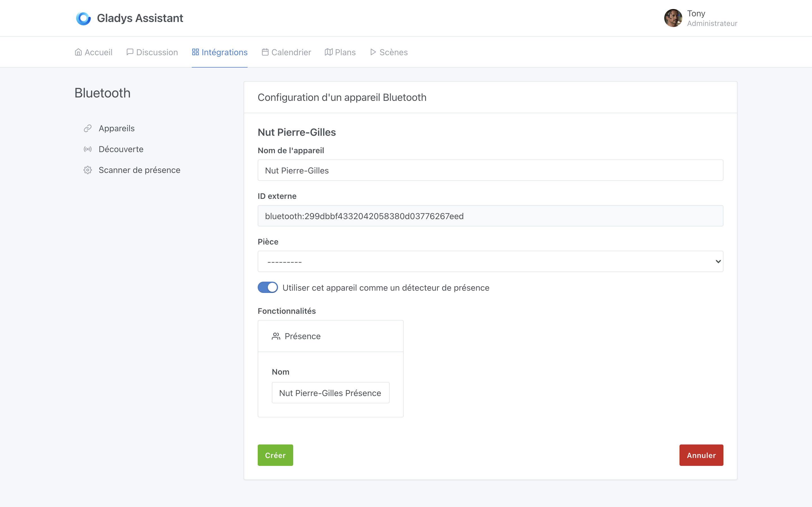Click the grid icon next to Intégrations
The height and width of the screenshot is (507, 812).
[196, 52]
